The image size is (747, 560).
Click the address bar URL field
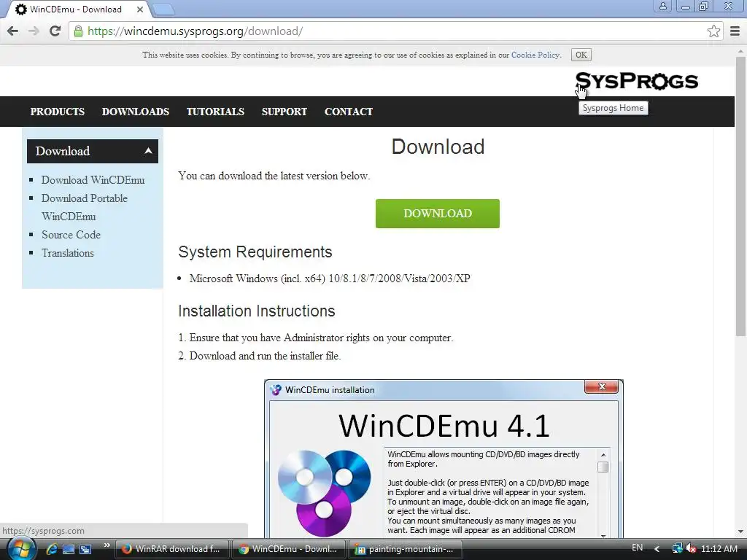pos(395,31)
